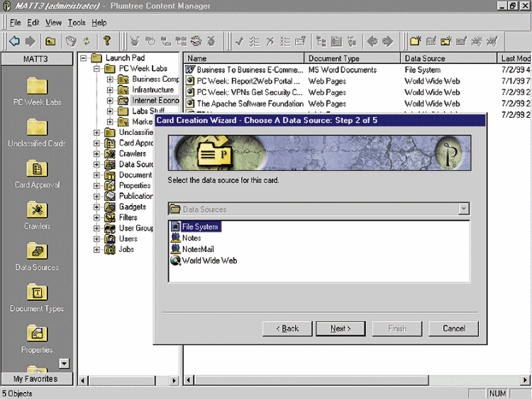Expand the Infrastructure tree node
Screen dimensions: 532x399
pyautogui.click(x=110, y=90)
